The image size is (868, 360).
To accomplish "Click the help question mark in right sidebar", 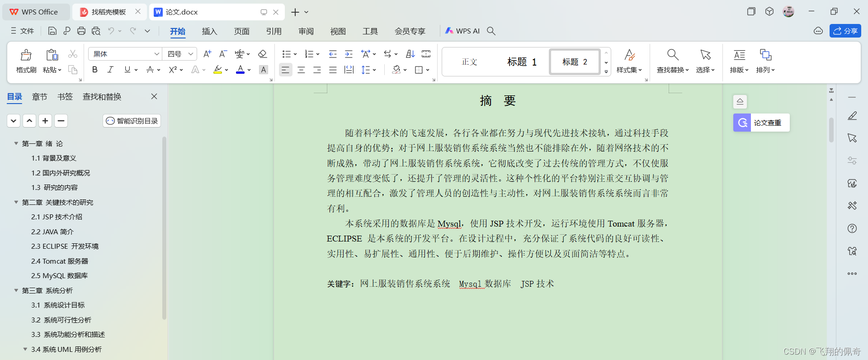I will coord(852,228).
